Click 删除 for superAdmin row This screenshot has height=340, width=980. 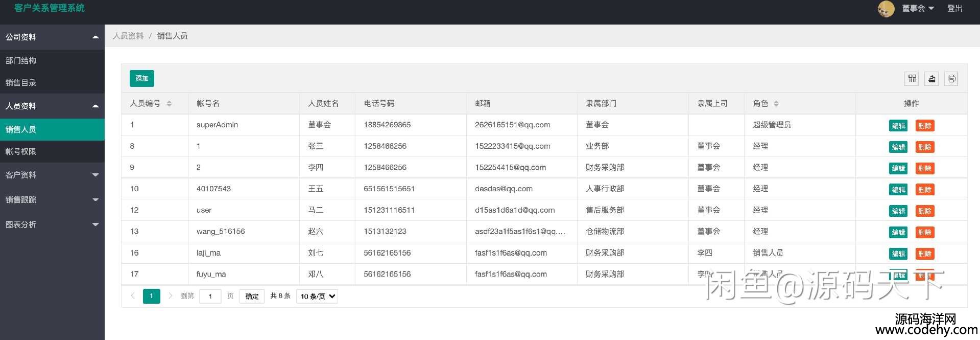(925, 126)
